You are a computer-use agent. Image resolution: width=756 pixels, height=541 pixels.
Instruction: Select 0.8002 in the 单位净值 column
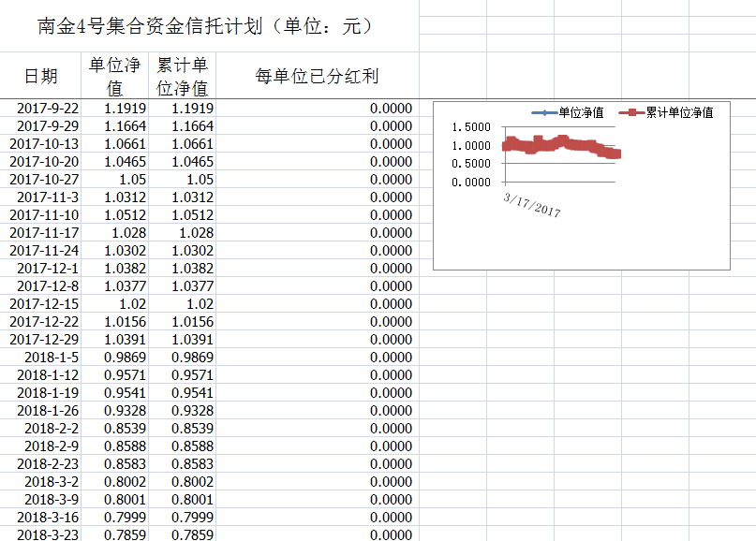[125, 481]
